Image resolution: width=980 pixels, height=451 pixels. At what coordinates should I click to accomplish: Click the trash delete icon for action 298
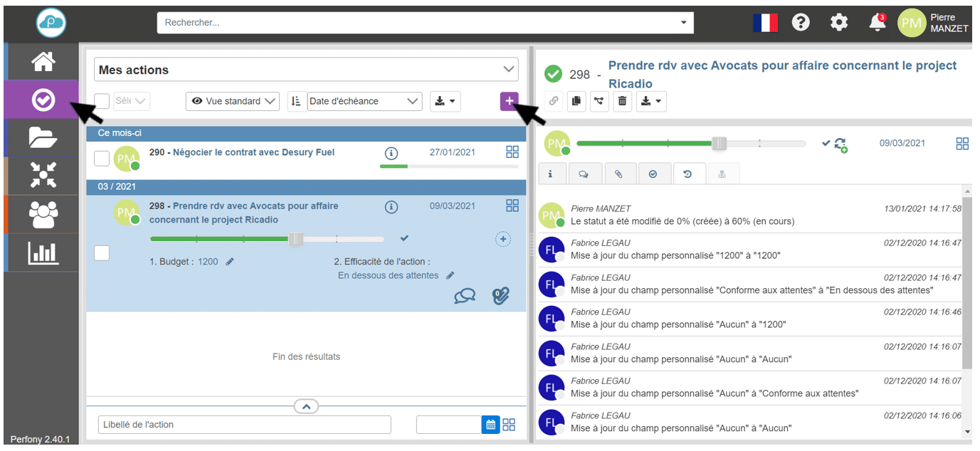(623, 102)
